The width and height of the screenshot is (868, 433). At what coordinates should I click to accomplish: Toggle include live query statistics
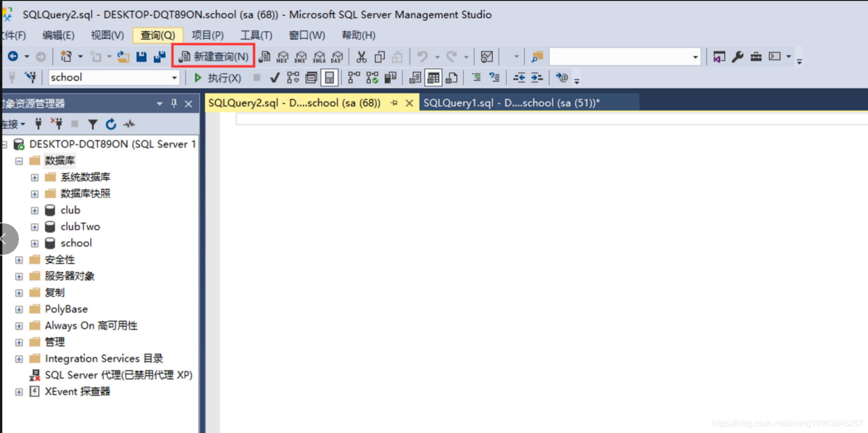372,78
